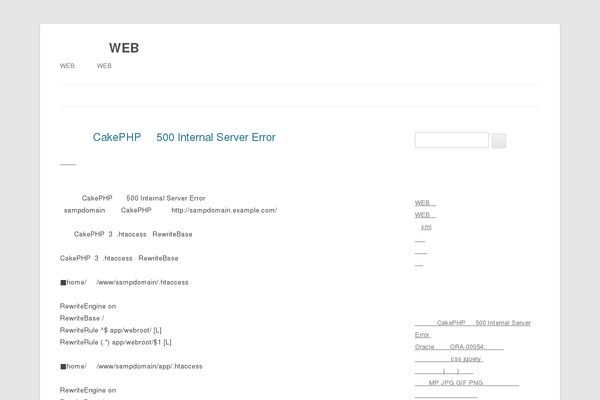Open the MP JPG GIF PNG recent post link
Viewport: 600px width, 400px height.
click(x=467, y=383)
